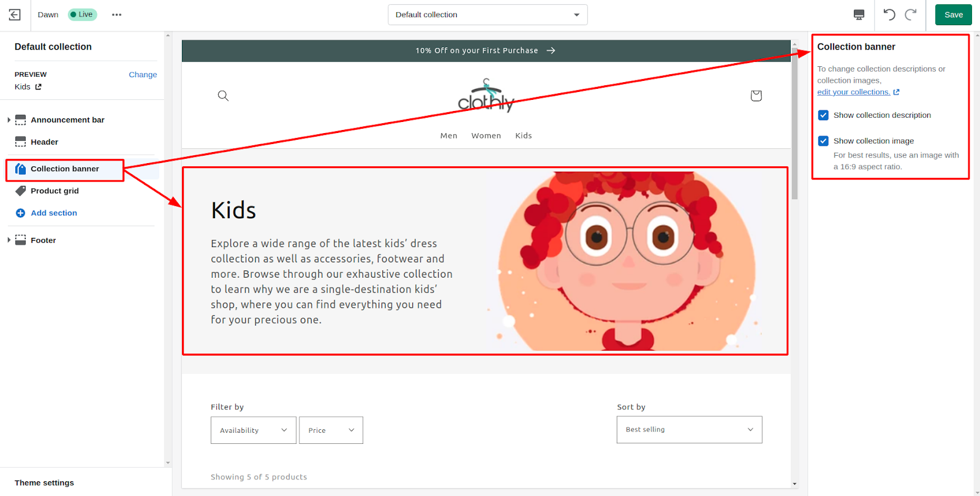The height and width of the screenshot is (496, 980).
Task: Open the Availability filter dropdown
Action: pyautogui.click(x=254, y=430)
